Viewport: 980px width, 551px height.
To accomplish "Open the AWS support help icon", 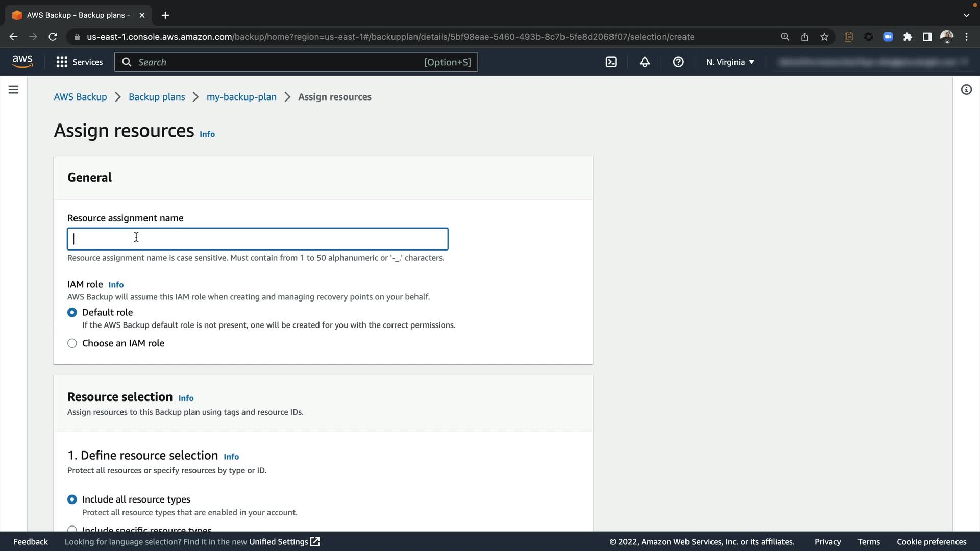I will pyautogui.click(x=678, y=62).
